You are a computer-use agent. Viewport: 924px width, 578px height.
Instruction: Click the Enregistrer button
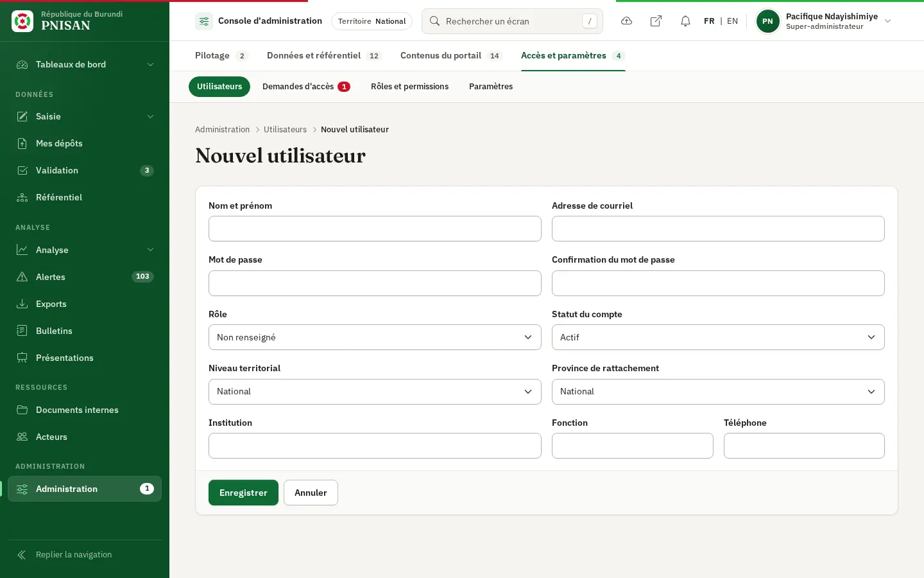coord(243,493)
